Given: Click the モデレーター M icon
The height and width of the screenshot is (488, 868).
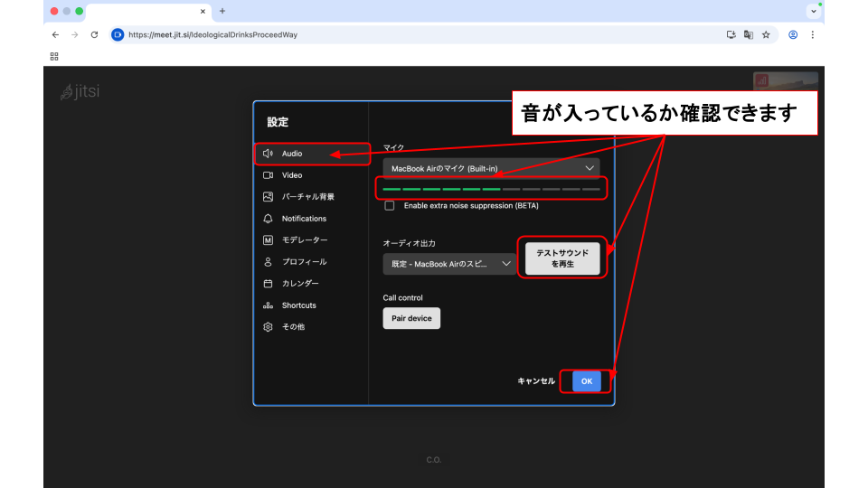Looking at the screenshot, I should 268,240.
